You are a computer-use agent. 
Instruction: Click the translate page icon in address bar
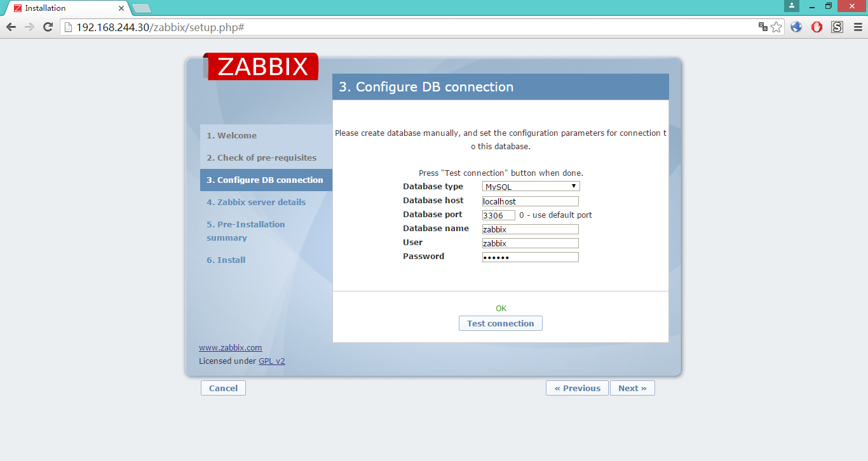(763, 27)
